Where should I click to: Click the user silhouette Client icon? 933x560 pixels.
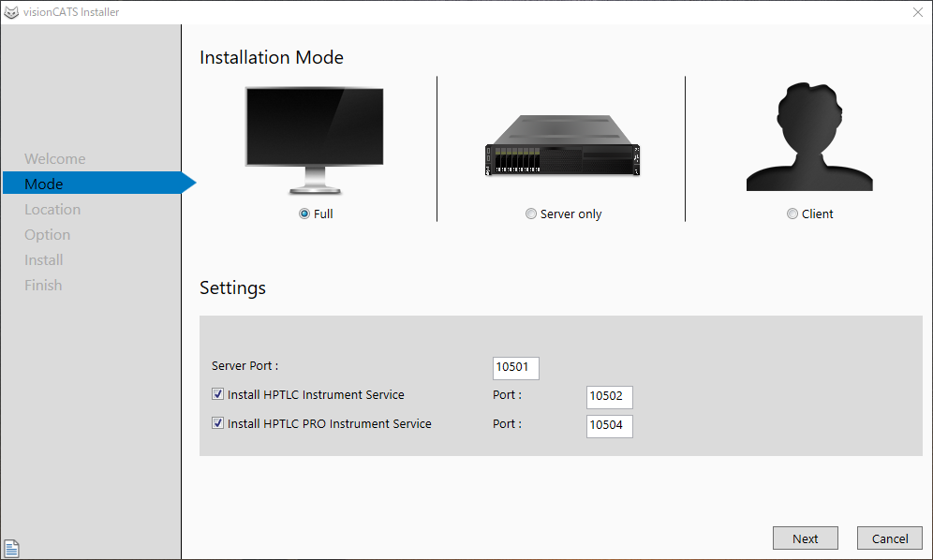(x=809, y=137)
